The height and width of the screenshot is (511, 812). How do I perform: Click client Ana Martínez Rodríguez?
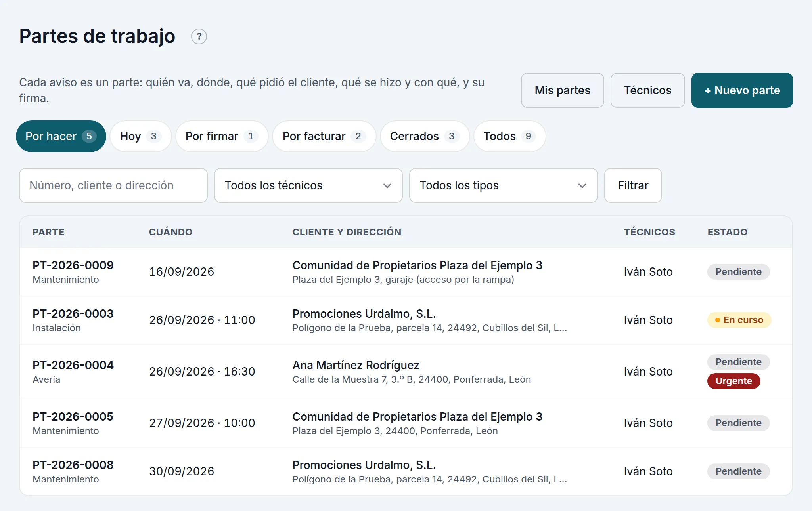[x=356, y=365]
